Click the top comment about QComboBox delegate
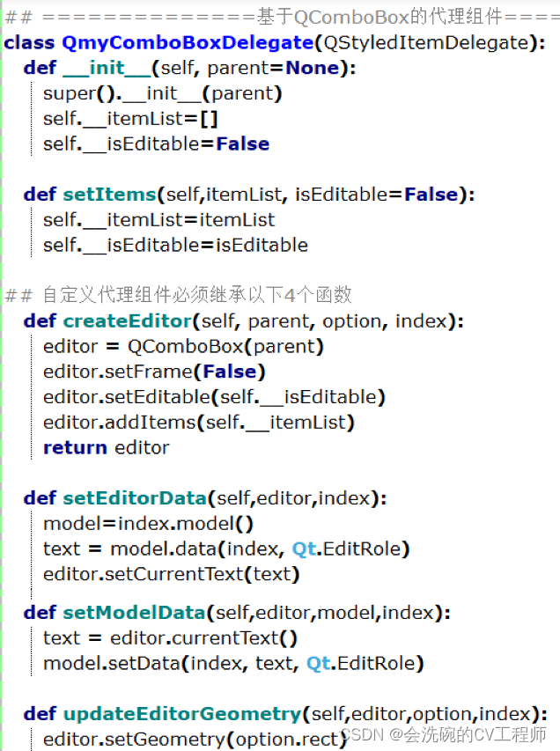Viewport: 560px width, 751px height. (x=282, y=18)
